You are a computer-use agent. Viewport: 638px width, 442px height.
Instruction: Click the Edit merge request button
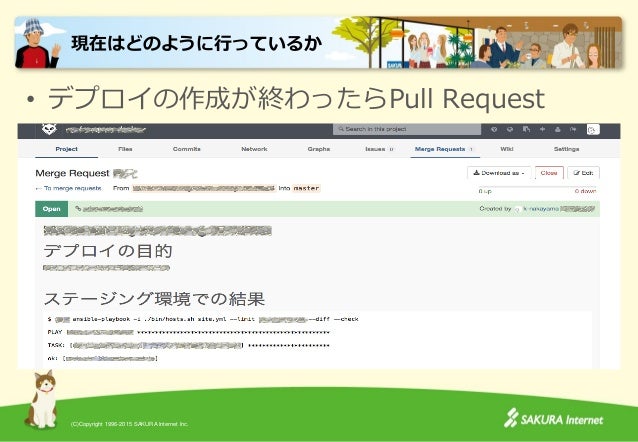pyautogui.click(x=583, y=173)
